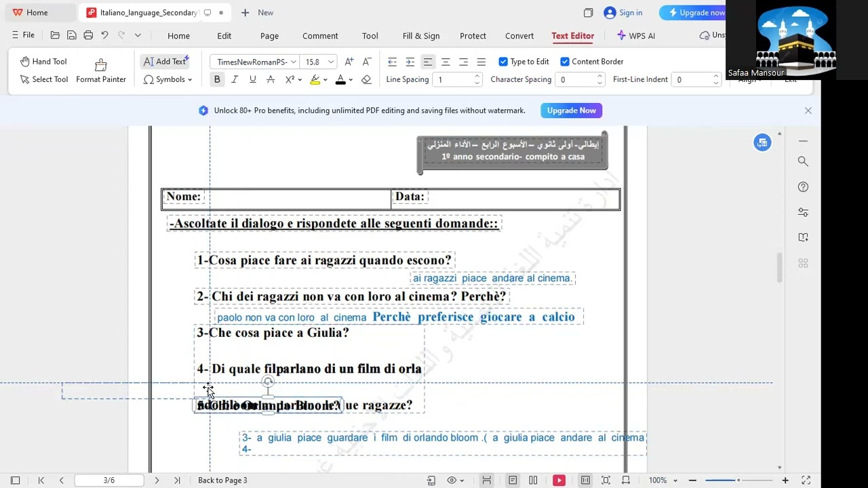868x488 pixels.
Task: Switch to the Edit ribbon tab
Action: (x=224, y=36)
